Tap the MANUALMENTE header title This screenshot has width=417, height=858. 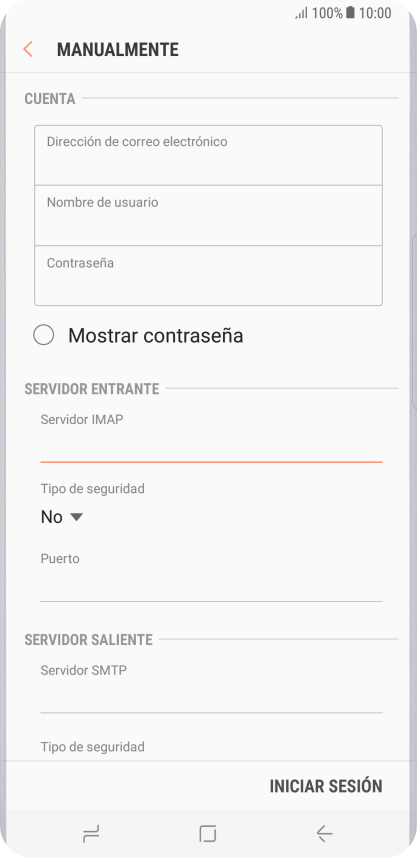[118, 50]
